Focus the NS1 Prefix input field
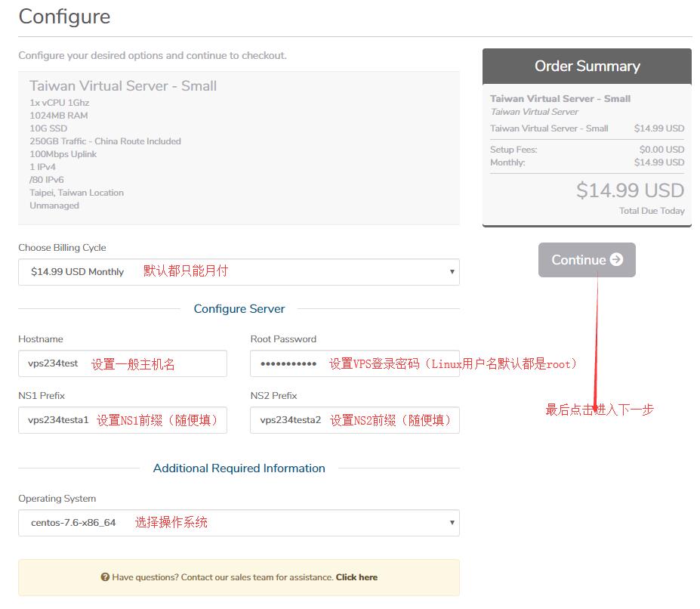This screenshot has height=609, width=700. point(122,420)
